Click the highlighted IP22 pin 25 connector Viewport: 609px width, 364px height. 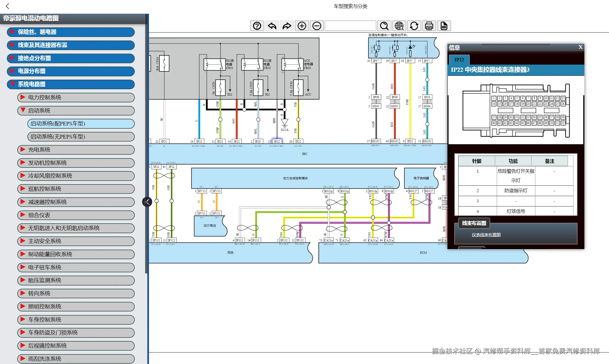pos(277,141)
